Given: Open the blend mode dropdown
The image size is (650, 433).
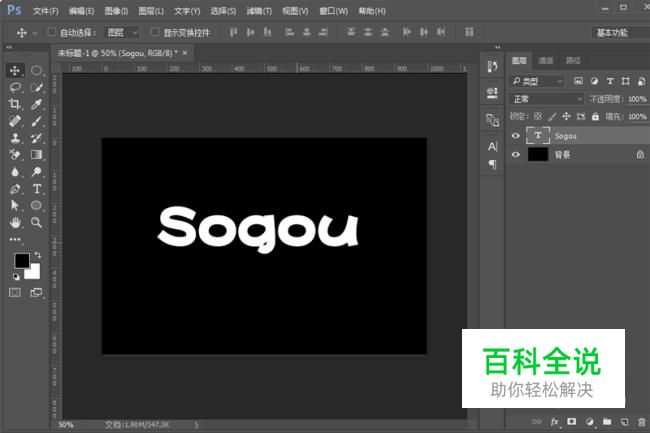Looking at the screenshot, I should tap(546, 99).
